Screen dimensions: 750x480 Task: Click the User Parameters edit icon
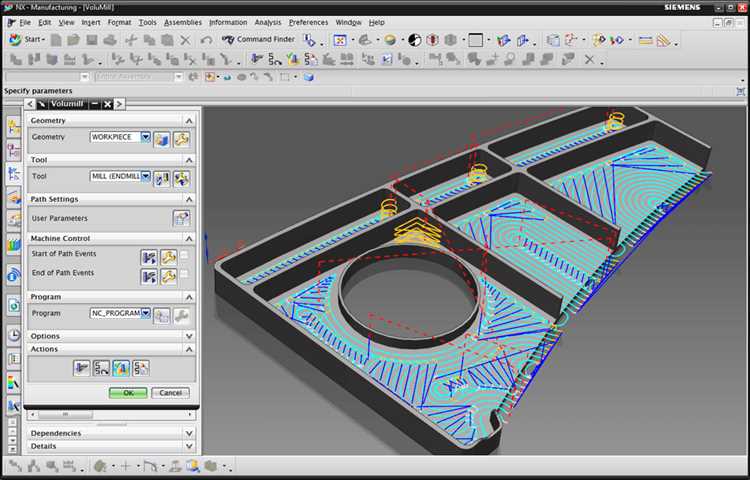tap(181, 218)
